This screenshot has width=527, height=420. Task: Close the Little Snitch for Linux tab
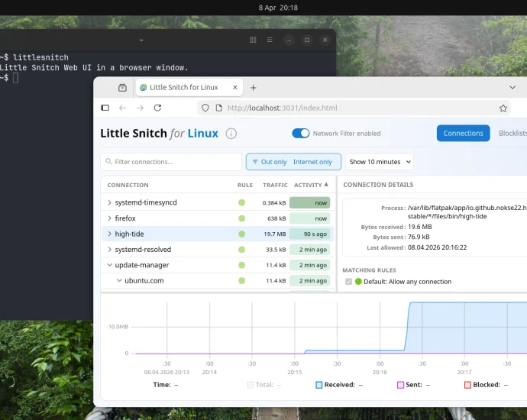tap(235, 87)
